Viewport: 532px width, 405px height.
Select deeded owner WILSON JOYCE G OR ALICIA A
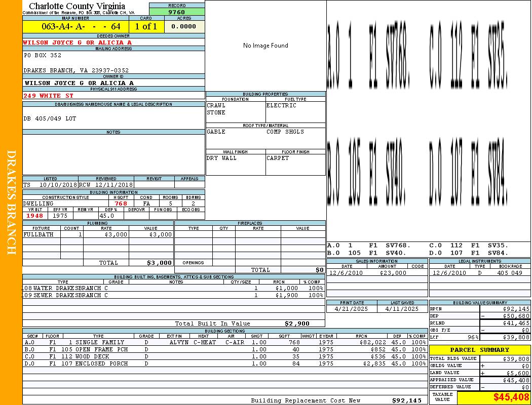[78, 43]
